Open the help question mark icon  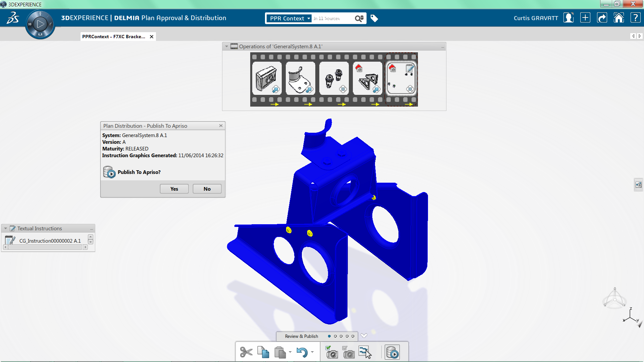pyautogui.click(x=635, y=18)
